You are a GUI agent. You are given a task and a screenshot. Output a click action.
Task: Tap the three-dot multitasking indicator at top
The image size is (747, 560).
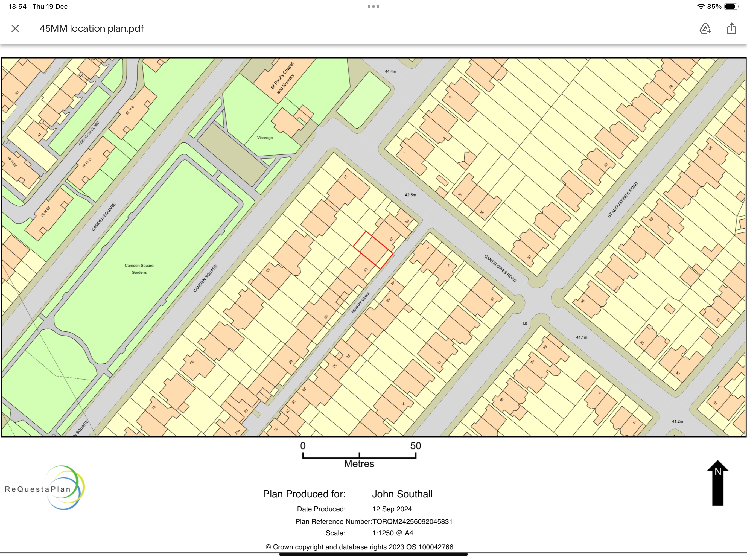point(373,6)
